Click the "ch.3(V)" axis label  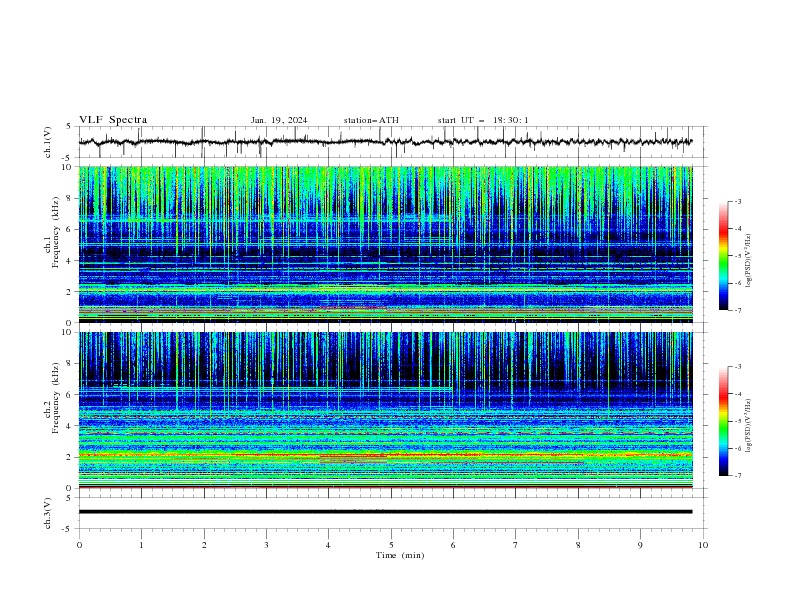click(x=48, y=513)
